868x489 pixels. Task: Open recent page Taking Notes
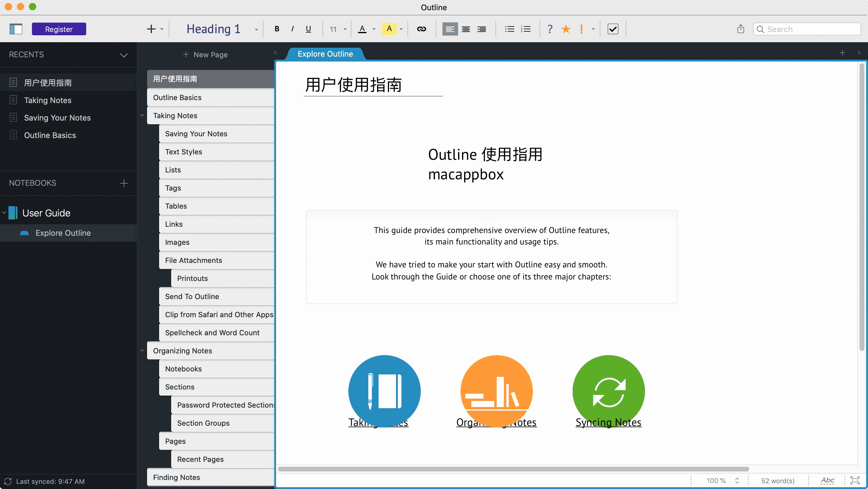pos(68,100)
